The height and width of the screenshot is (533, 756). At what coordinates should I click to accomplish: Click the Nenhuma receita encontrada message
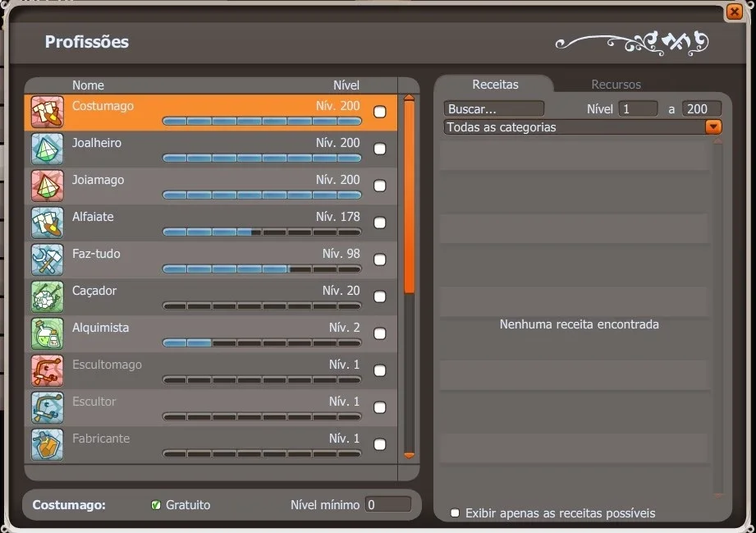click(579, 324)
